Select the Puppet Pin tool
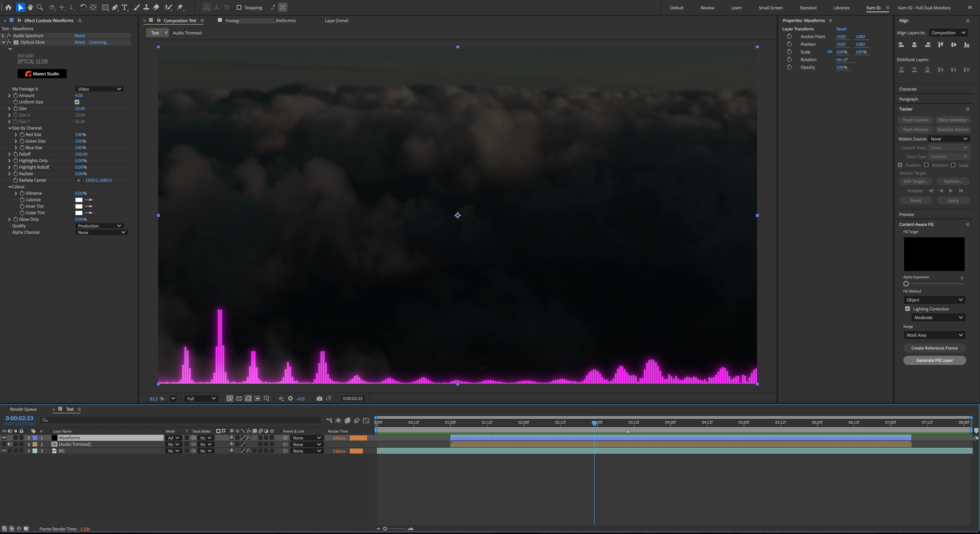The height and width of the screenshot is (534, 980). (x=180, y=7)
